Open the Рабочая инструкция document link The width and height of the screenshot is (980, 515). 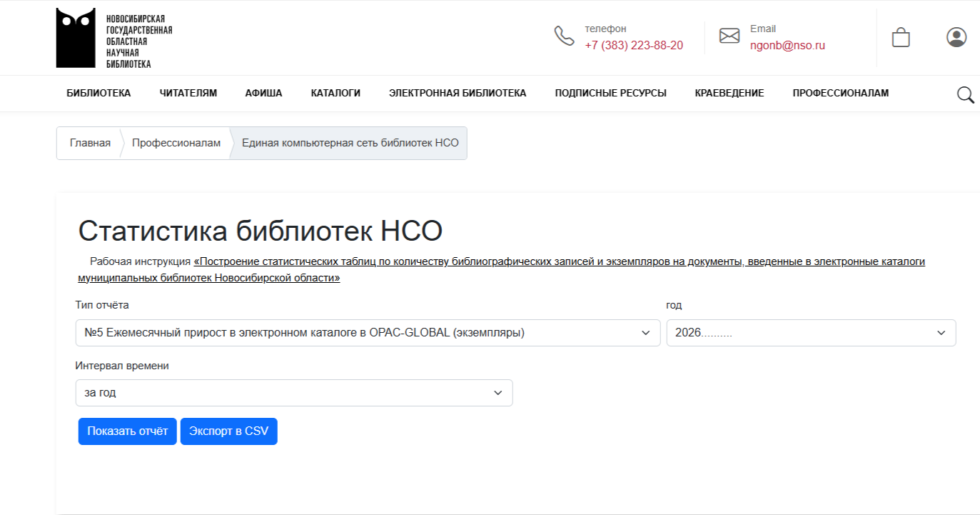pos(559,262)
